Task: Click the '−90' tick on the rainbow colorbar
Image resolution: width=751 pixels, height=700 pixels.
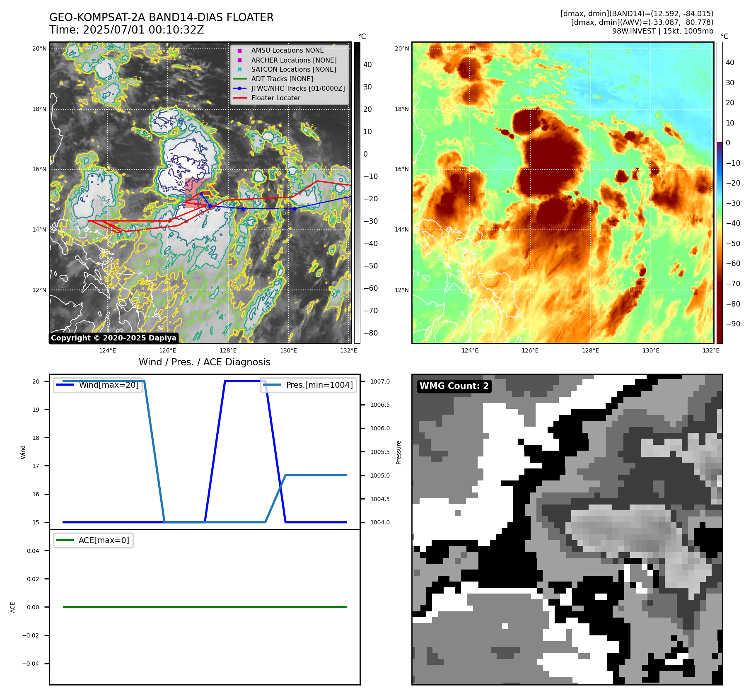Action: coord(733,324)
